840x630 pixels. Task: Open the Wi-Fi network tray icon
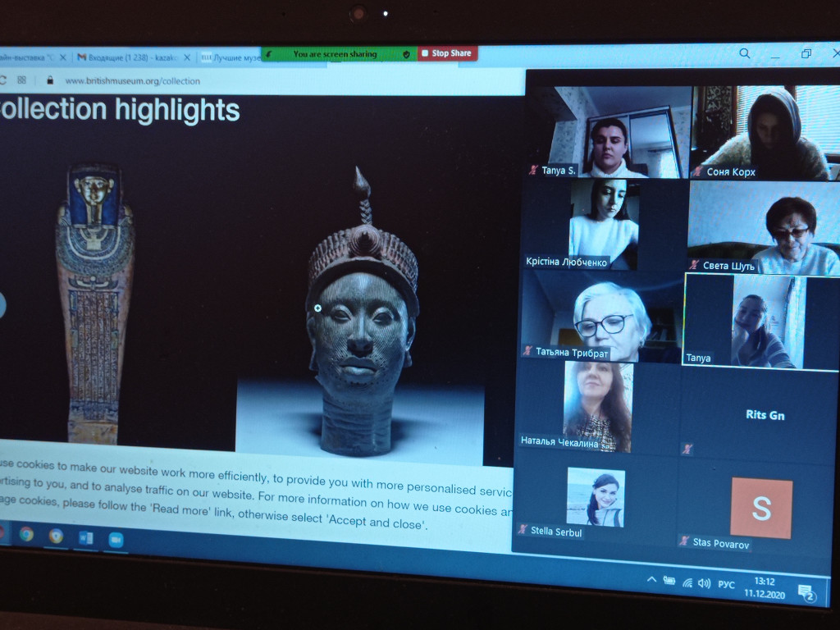click(x=687, y=583)
